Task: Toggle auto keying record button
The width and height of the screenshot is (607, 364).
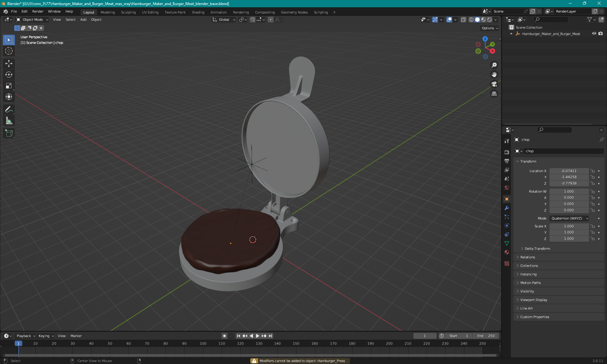Action: pyautogui.click(x=224, y=336)
